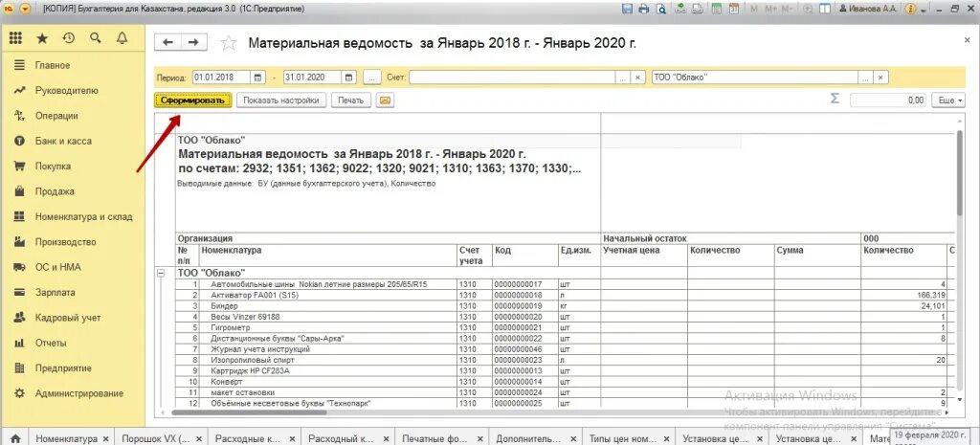Open the organization selection ellipsis button

pyautogui.click(x=865, y=78)
